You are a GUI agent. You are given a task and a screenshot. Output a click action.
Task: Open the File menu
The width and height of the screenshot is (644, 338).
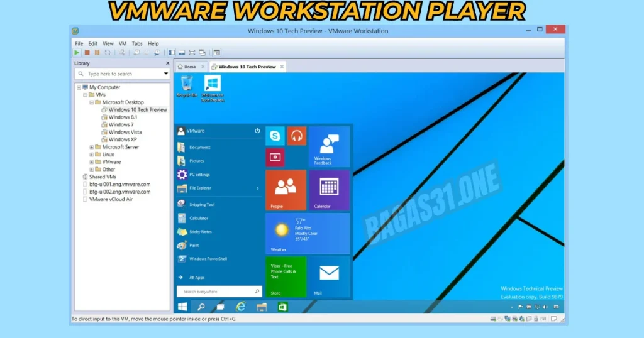pyautogui.click(x=79, y=43)
